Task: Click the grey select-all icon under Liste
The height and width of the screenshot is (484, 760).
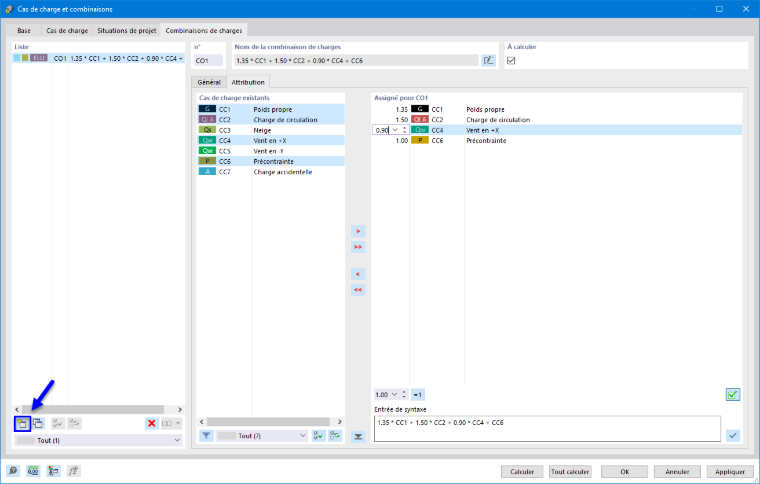Action: point(58,423)
